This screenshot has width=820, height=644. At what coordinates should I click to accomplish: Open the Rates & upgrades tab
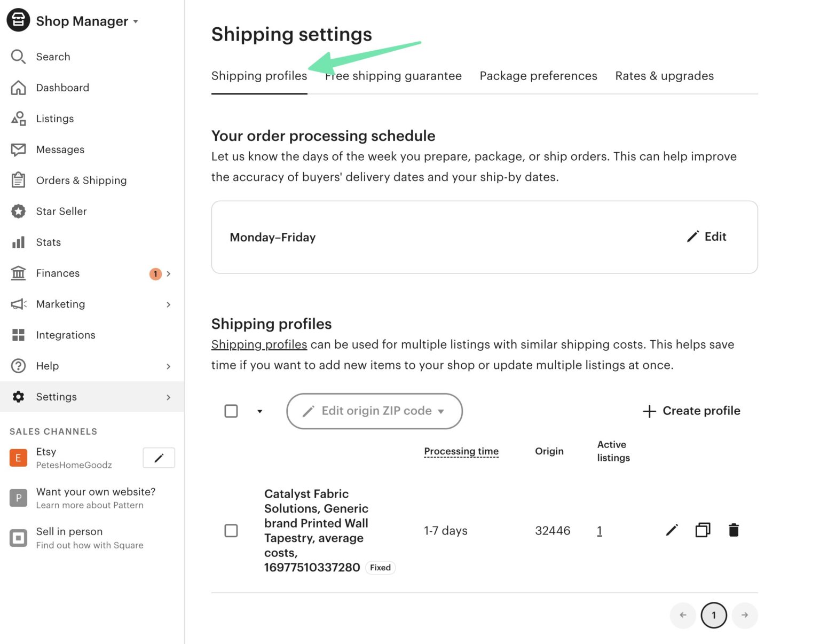[664, 76]
